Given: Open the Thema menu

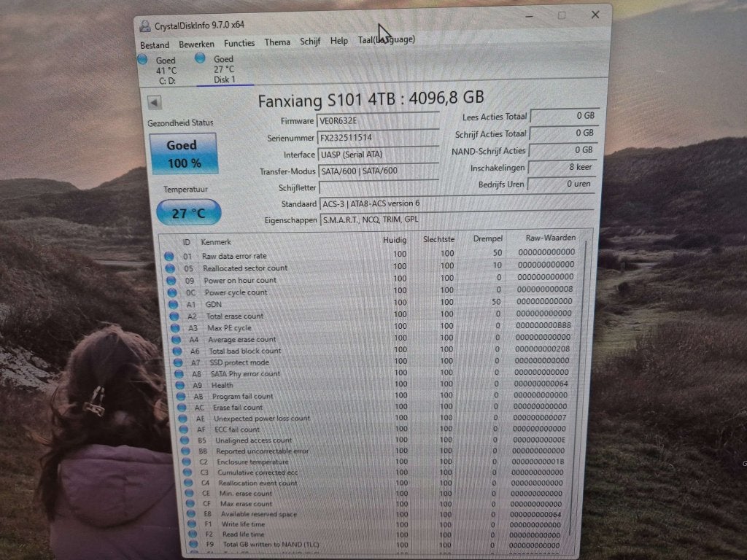Looking at the screenshot, I should [x=277, y=42].
